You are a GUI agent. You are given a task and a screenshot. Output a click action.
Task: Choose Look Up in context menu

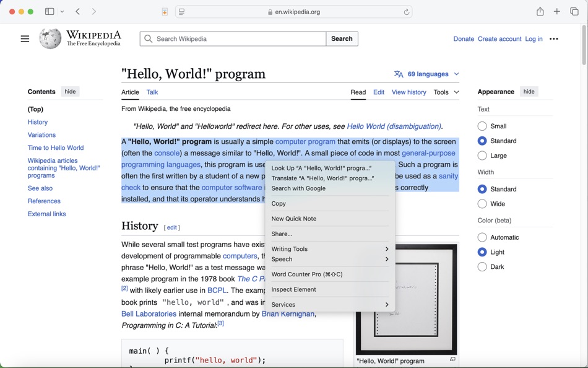pos(330,169)
